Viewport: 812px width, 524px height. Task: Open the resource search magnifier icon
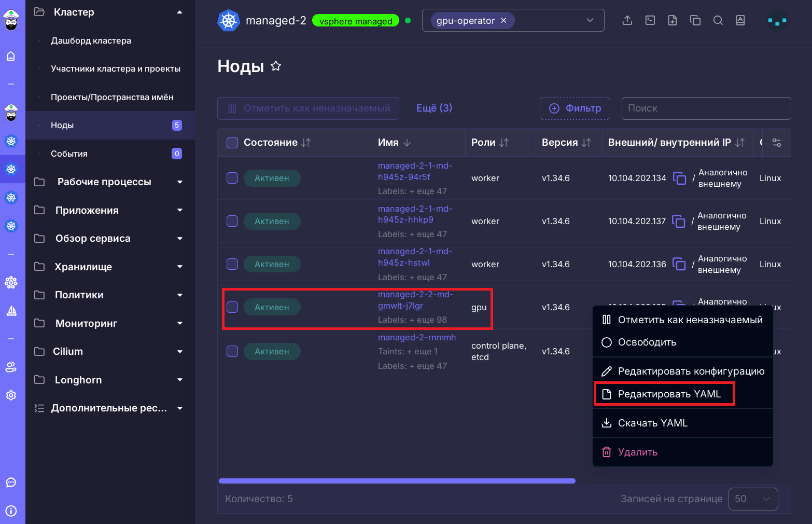718,20
